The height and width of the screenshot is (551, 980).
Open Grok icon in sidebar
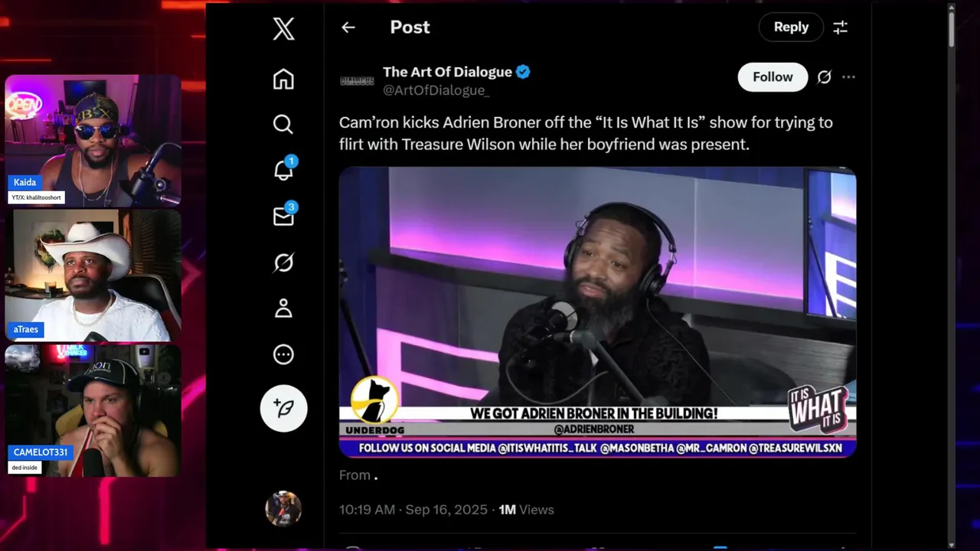[283, 262]
